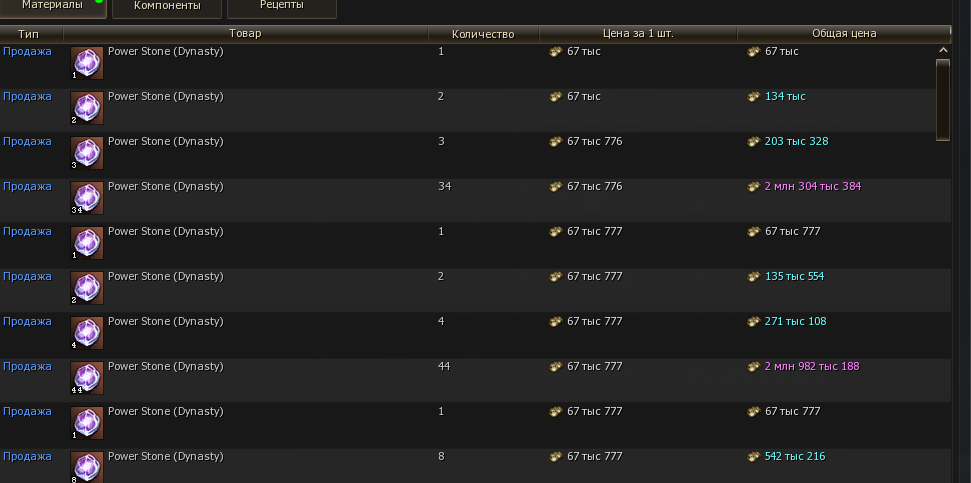The width and height of the screenshot is (971, 483).
Task: Sort by Цена за 1 шт. header
Action: point(638,34)
